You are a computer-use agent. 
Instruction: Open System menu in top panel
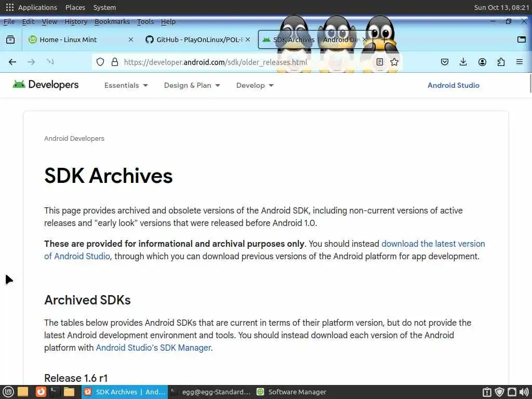coord(104,7)
